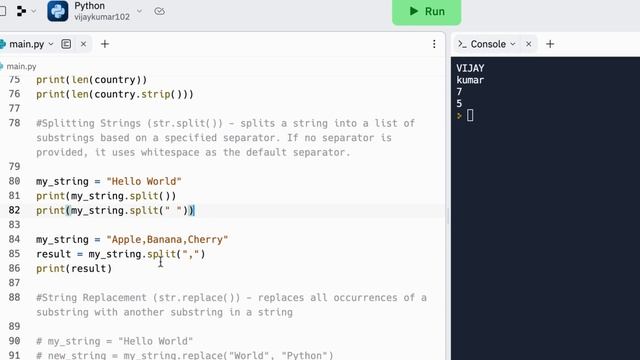Click console output value 5

coord(459,104)
